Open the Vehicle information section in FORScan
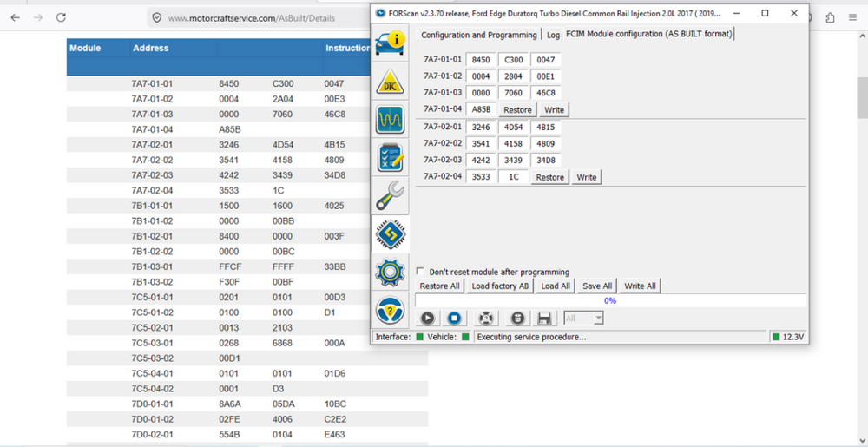Viewport: 868px width, 447px height. click(x=391, y=42)
